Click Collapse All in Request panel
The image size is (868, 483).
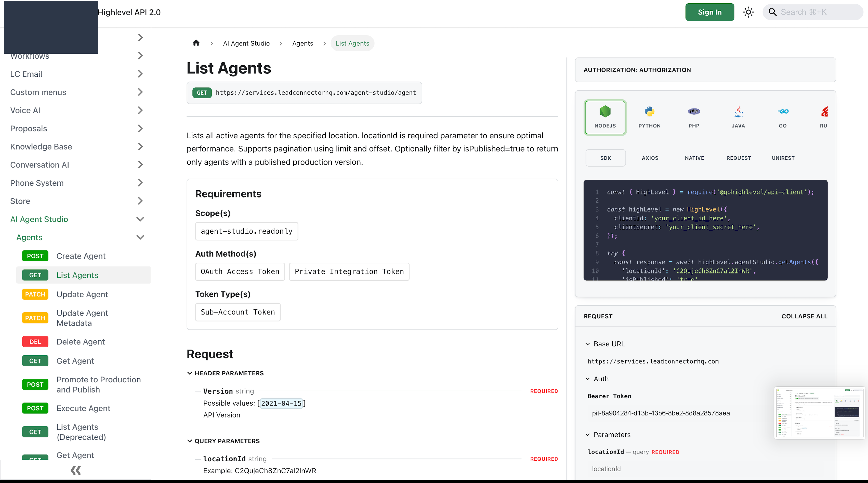[x=804, y=316]
